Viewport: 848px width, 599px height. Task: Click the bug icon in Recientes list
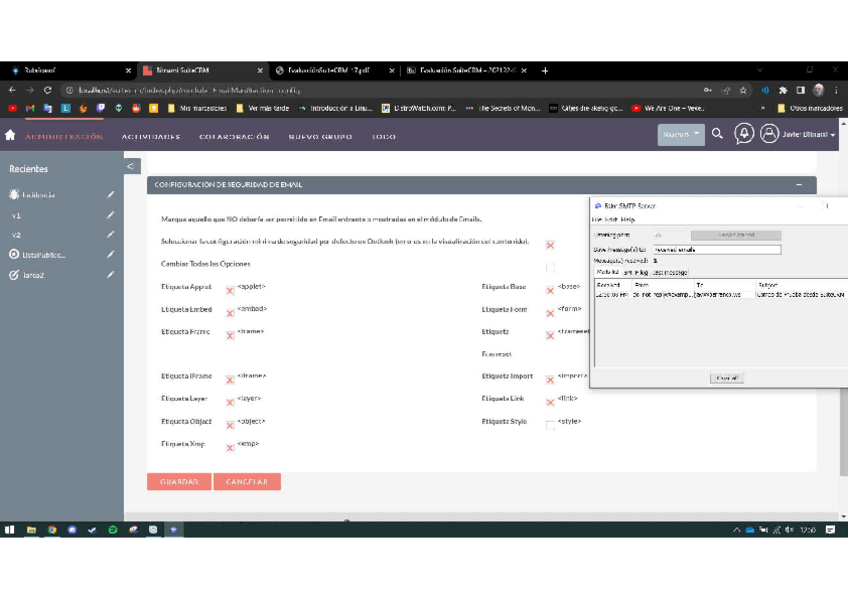click(x=14, y=195)
